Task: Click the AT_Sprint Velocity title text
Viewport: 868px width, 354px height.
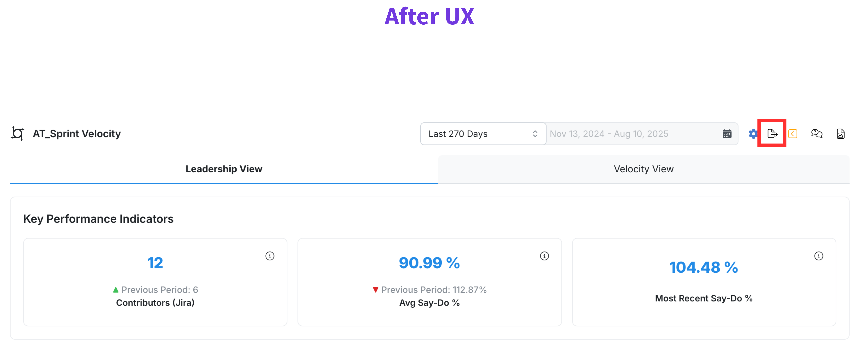Action: pos(77,134)
